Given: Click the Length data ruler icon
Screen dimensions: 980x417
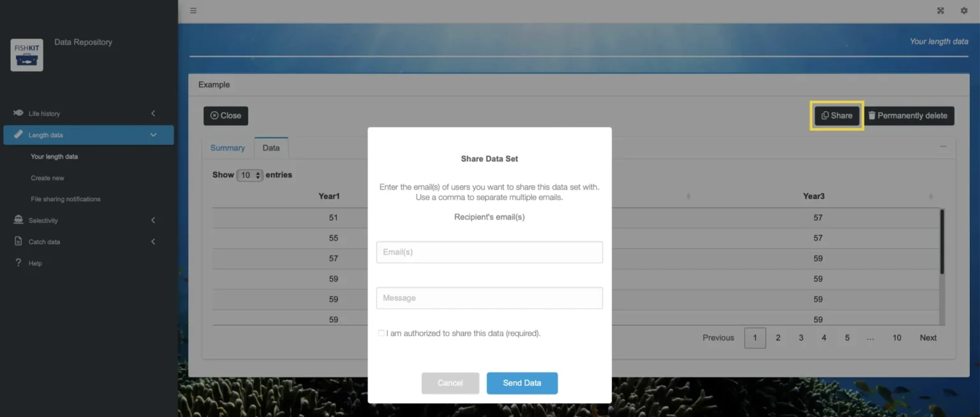Looking at the screenshot, I should pyautogui.click(x=18, y=135).
